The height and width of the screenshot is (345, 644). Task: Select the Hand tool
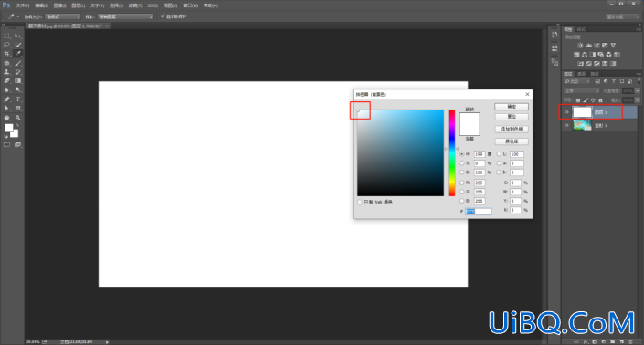click(7, 118)
